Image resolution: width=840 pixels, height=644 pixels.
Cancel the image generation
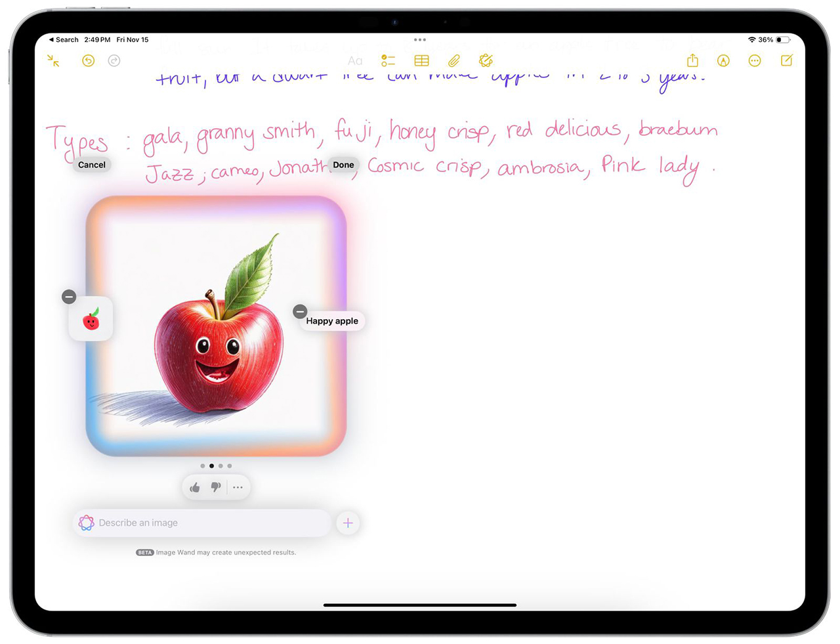[x=91, y=165]
